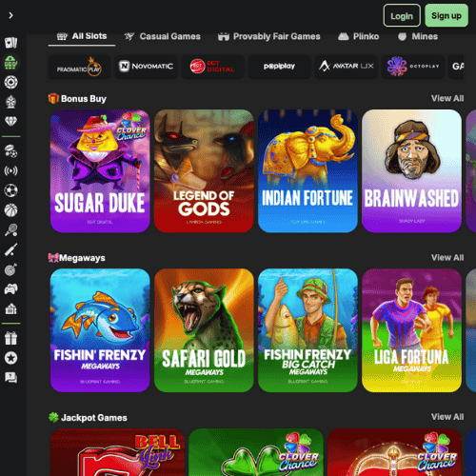Open the wheel of fortune sidebar icon

[10, 102]
